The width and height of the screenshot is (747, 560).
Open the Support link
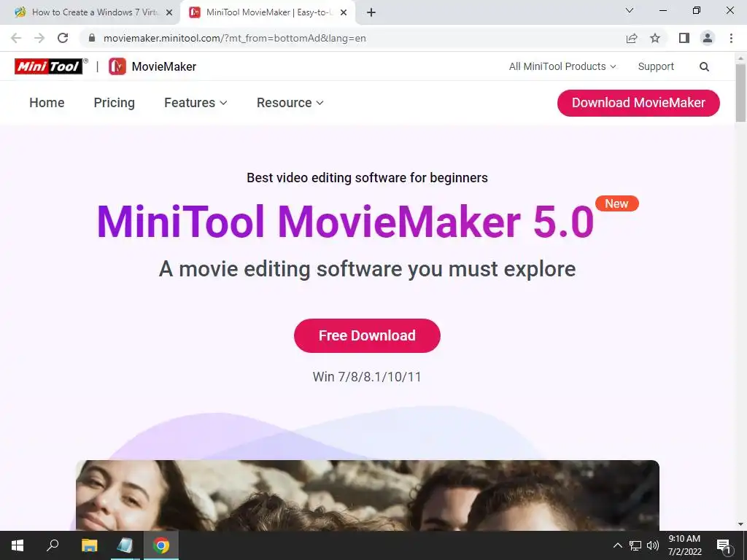click(656, 66)
